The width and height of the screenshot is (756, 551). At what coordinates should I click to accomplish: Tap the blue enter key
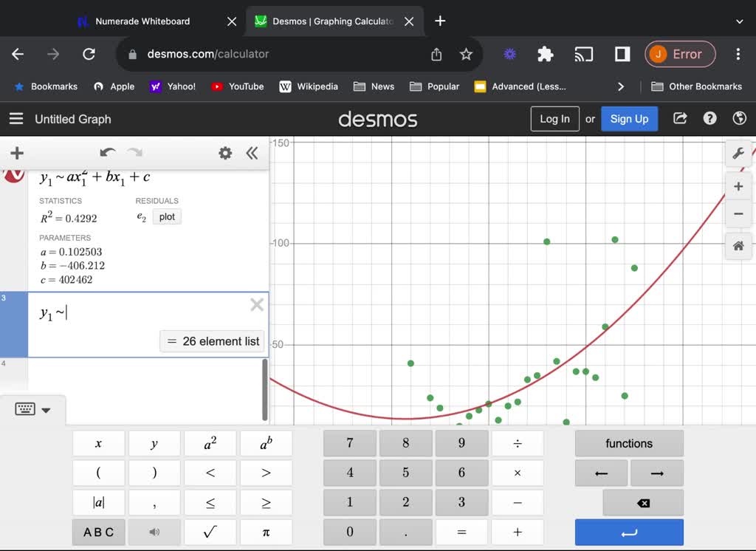pos(629,533)
